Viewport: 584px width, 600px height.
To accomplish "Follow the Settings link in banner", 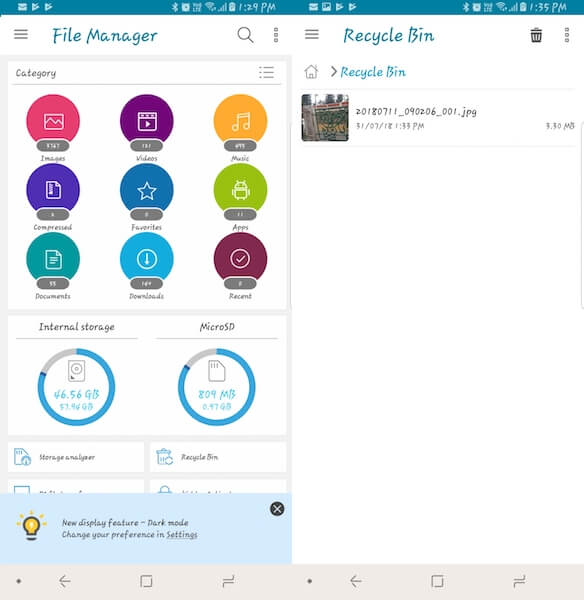I will [182, 535].
